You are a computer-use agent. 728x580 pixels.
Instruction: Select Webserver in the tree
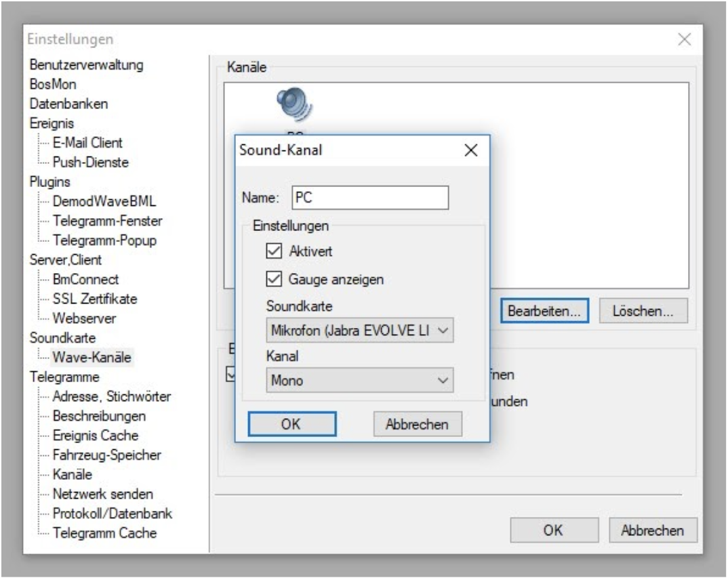coord(83,318)
